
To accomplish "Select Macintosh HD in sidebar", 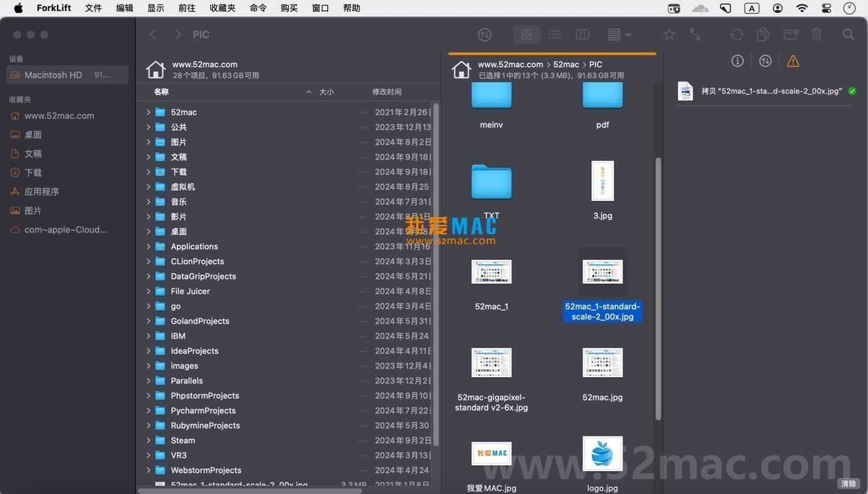I will point(67,75).
